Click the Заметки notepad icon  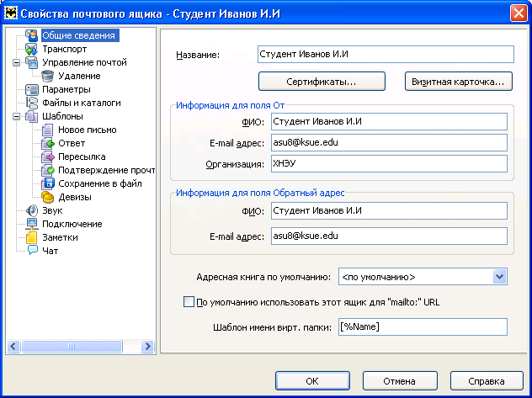(31, 237)
